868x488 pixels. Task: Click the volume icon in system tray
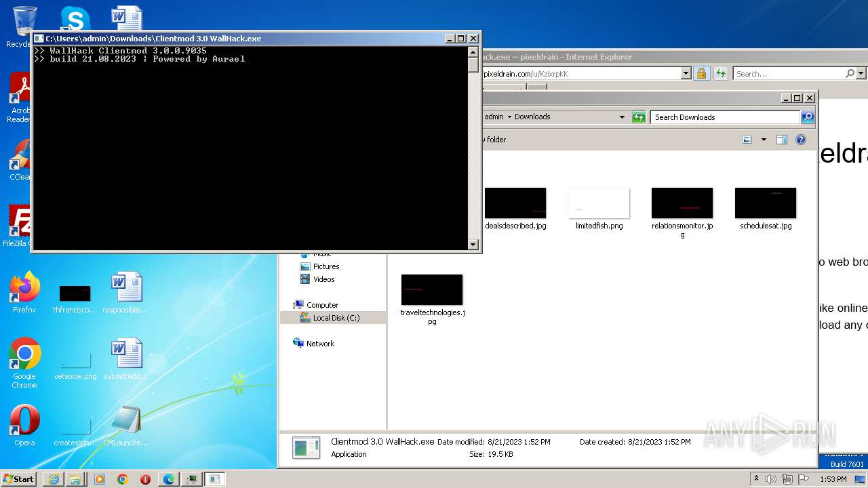point(771,479)
